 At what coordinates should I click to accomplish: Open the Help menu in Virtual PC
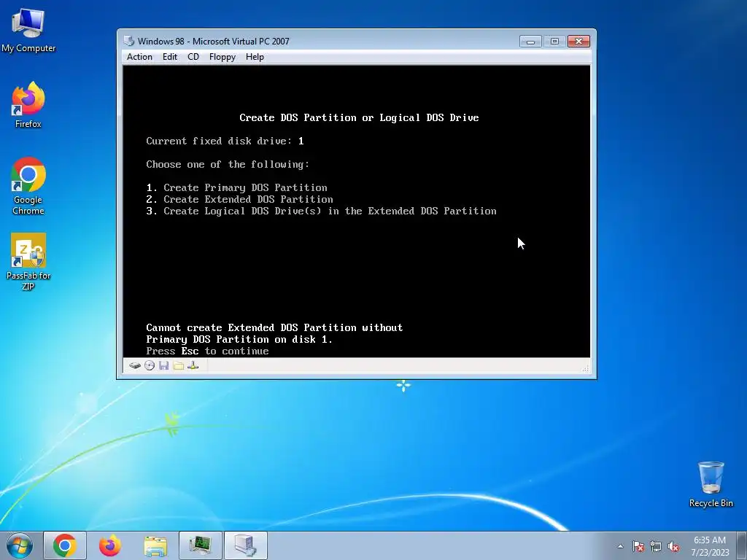point(255,57)
